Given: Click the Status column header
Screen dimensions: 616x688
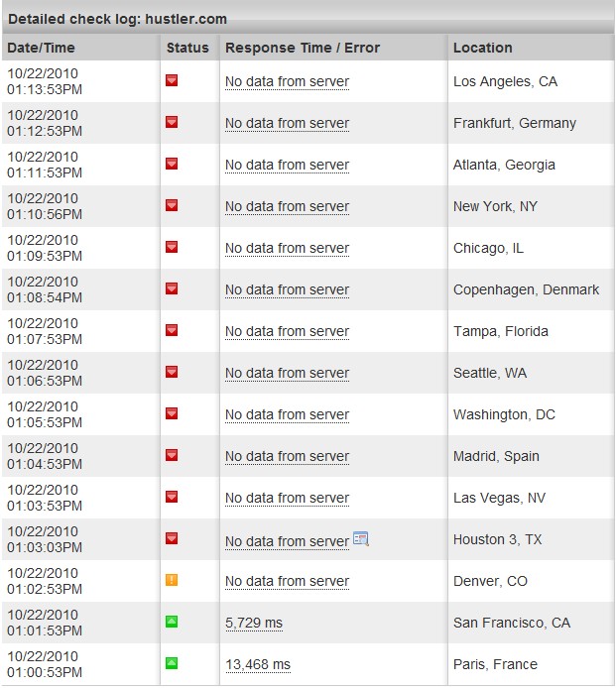Looking at the screenshot, I should (x=189, y=48).
